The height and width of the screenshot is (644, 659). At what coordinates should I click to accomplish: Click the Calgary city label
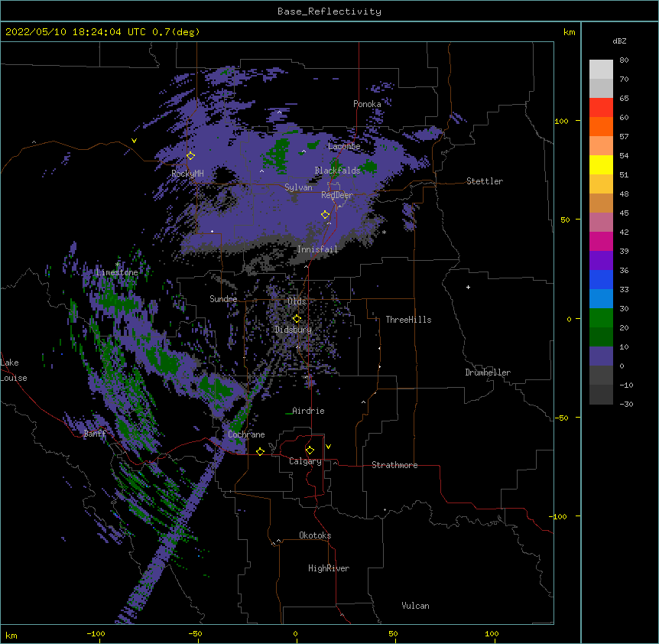305,461
